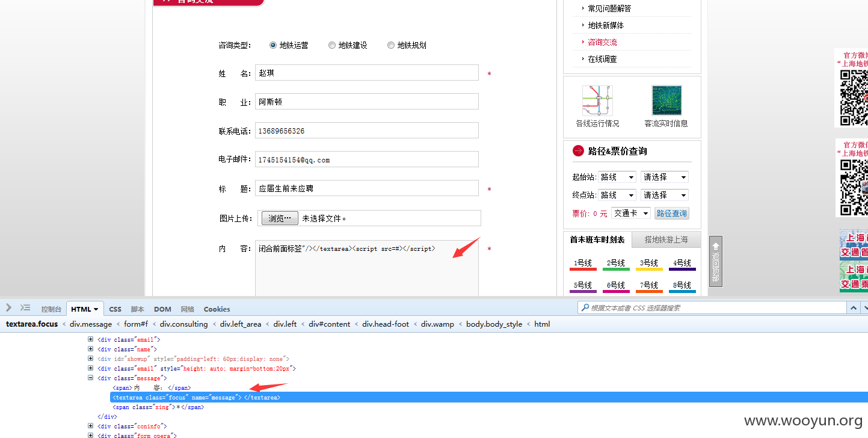Click the Firebug command line chevron icon
This screenshot has height=438, width=868.
click(8, 307)
